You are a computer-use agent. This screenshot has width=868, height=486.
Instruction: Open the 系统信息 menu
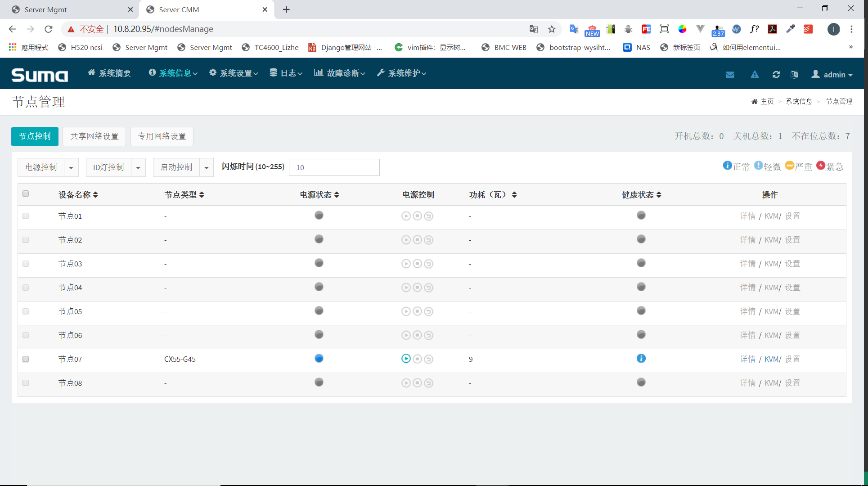(173, 73)
